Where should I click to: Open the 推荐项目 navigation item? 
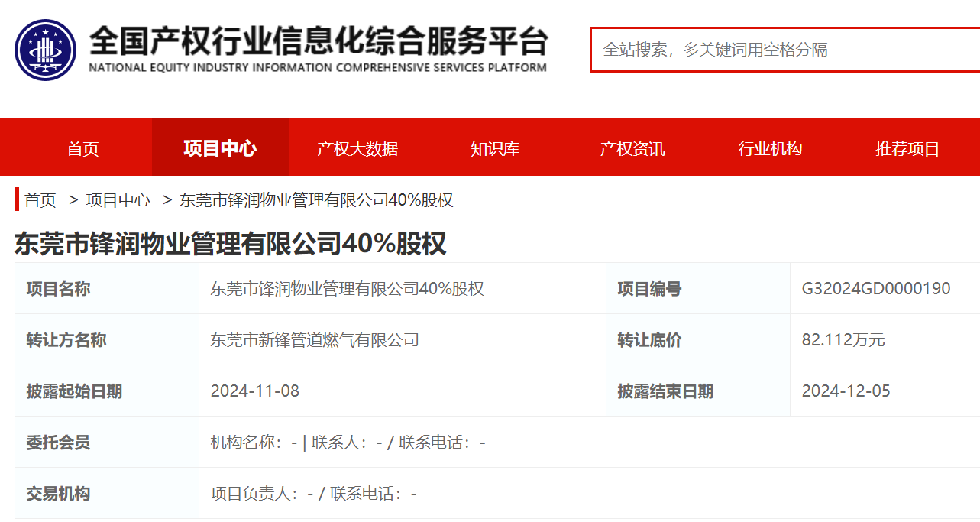pos(907,148)
